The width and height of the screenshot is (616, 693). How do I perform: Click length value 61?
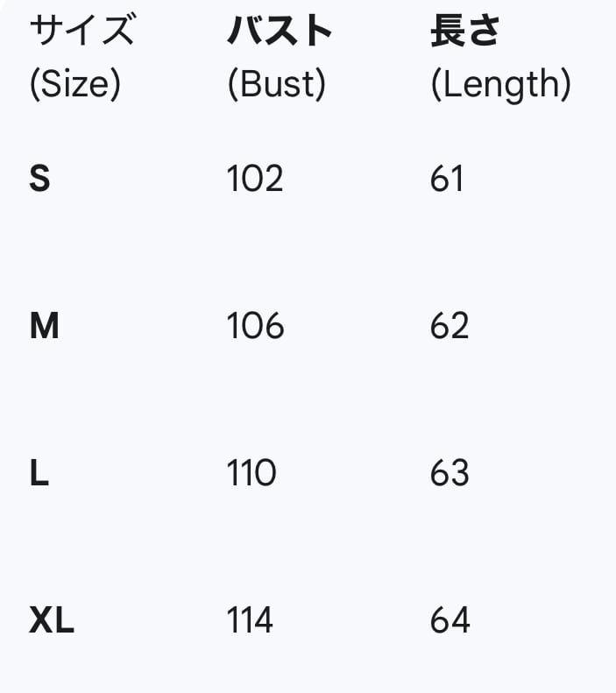click(x=447, y=180)
